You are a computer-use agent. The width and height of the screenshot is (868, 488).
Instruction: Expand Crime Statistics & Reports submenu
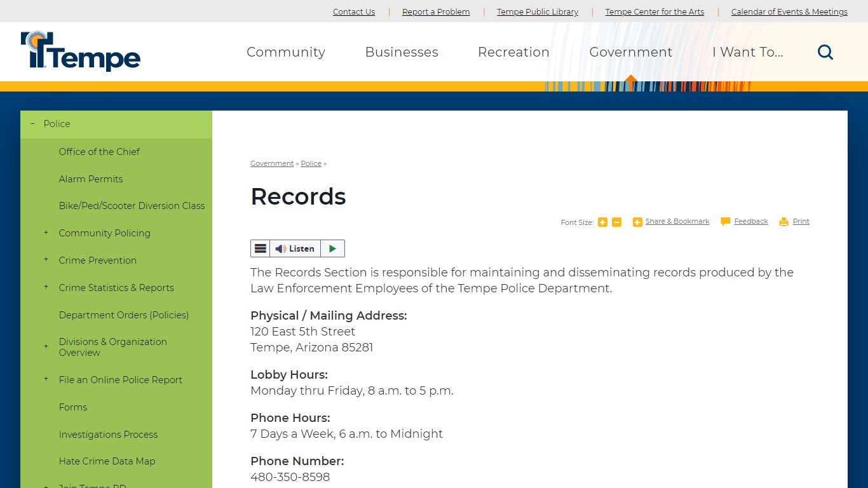click(46, 287)
